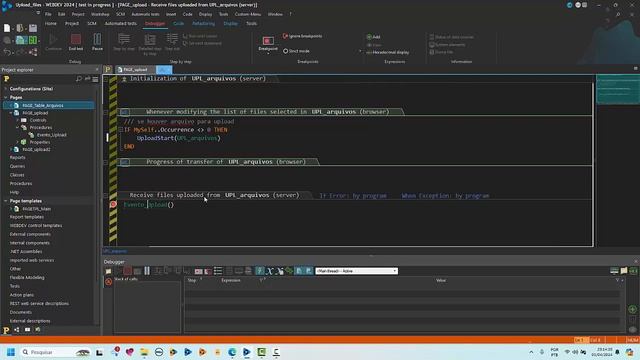
Task: Expand the Properties node under PAGE_upload
Action: (x=18, y=142)
